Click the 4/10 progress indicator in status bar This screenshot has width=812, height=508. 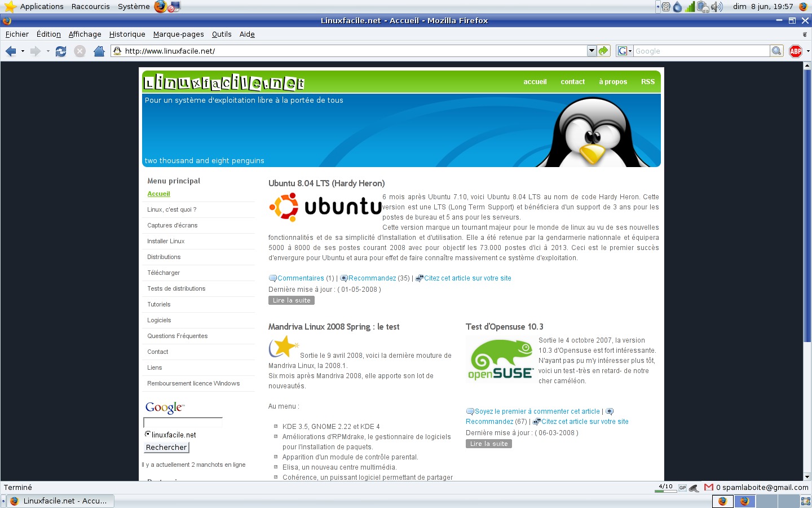[665, 488]
